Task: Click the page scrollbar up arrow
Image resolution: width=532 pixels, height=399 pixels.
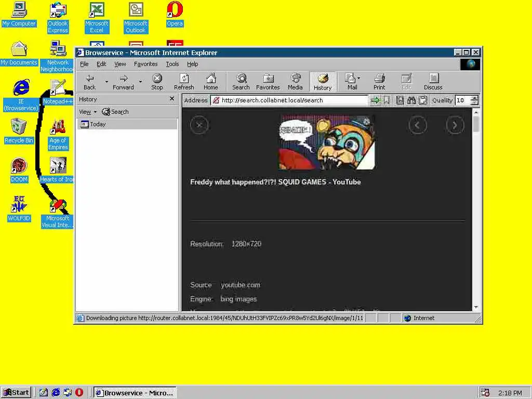Action: click(x=476, y=112)
